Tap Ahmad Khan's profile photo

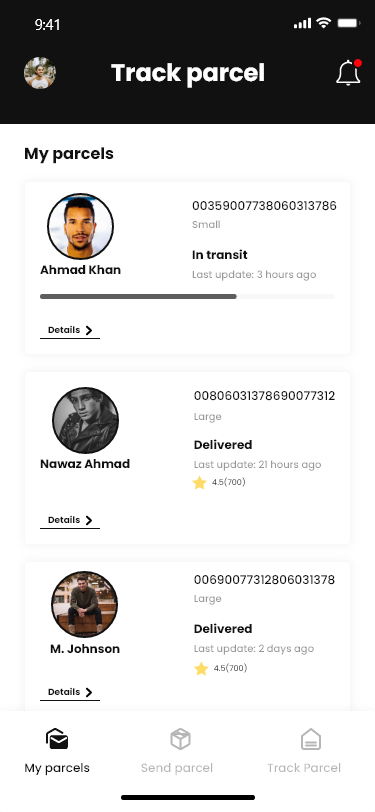click(80, 226)
